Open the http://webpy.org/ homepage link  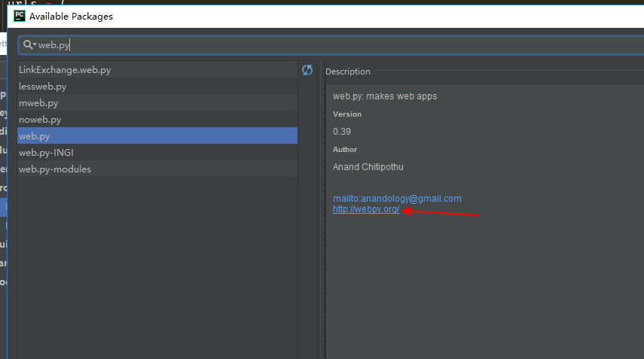366,209
